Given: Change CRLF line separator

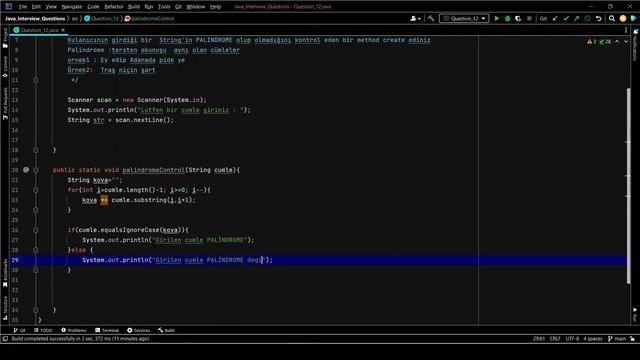Looking at the screenshot, I should pos(555,339).
